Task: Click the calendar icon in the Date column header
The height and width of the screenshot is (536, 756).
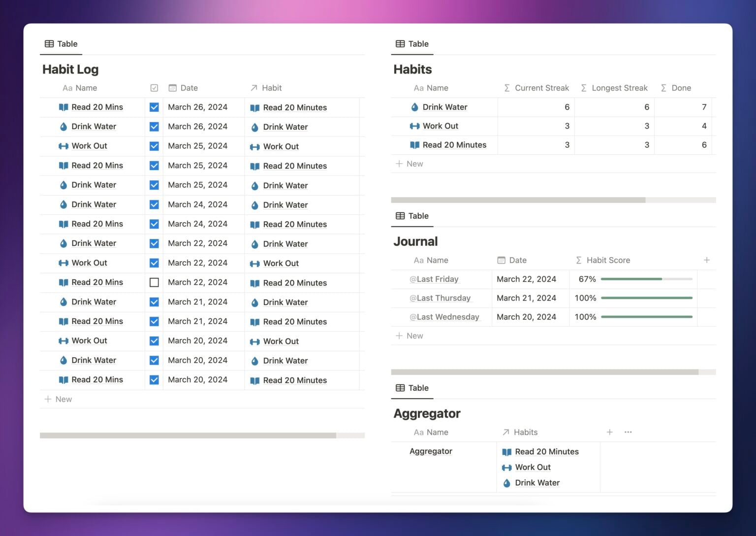Action: click(x=173, y=88)
